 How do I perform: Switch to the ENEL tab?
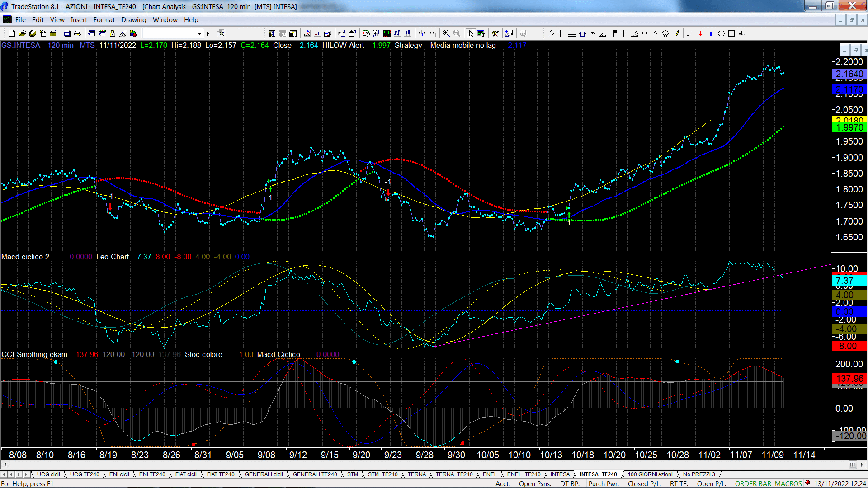pos(490,474)
